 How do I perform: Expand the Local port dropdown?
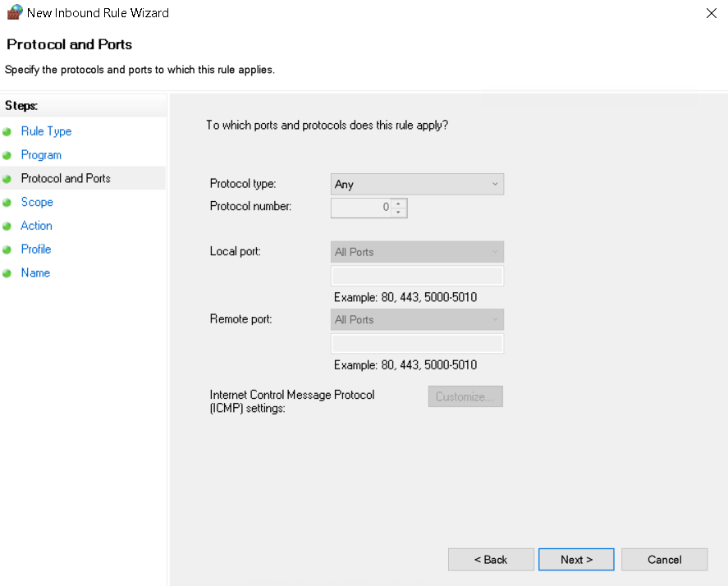coord(417,252)
